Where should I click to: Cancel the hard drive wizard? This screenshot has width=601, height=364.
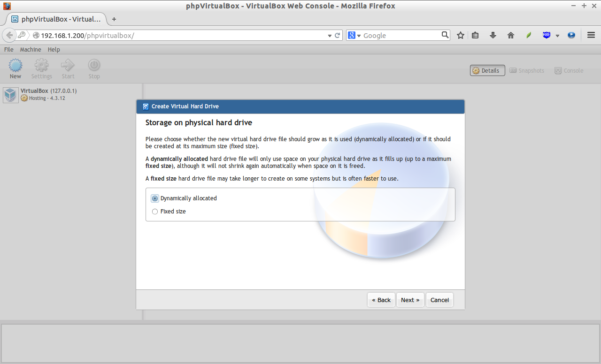[440, 300]
